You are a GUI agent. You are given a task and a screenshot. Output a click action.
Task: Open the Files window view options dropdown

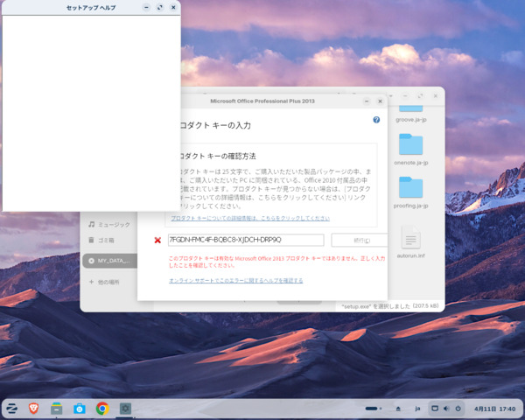tap(391, 96)
